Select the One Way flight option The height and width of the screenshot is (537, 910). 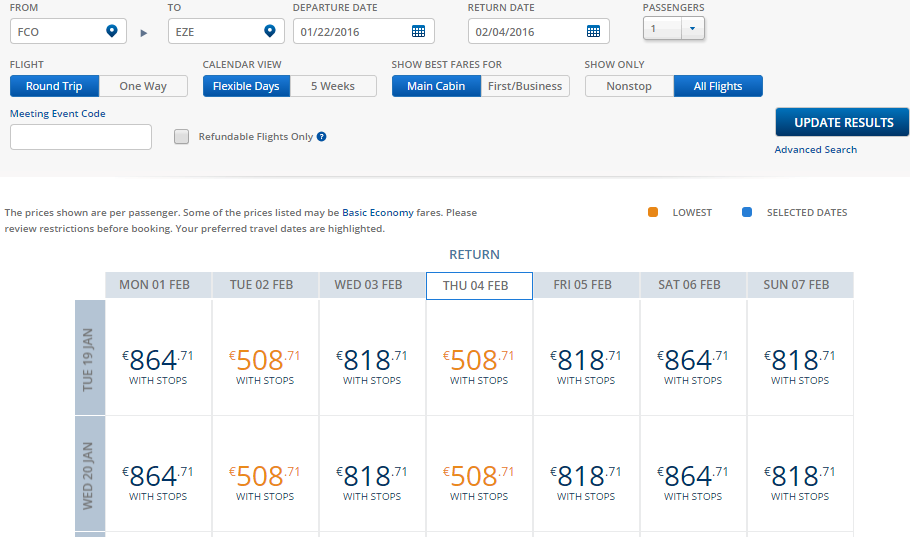click(x=143, y=86)
